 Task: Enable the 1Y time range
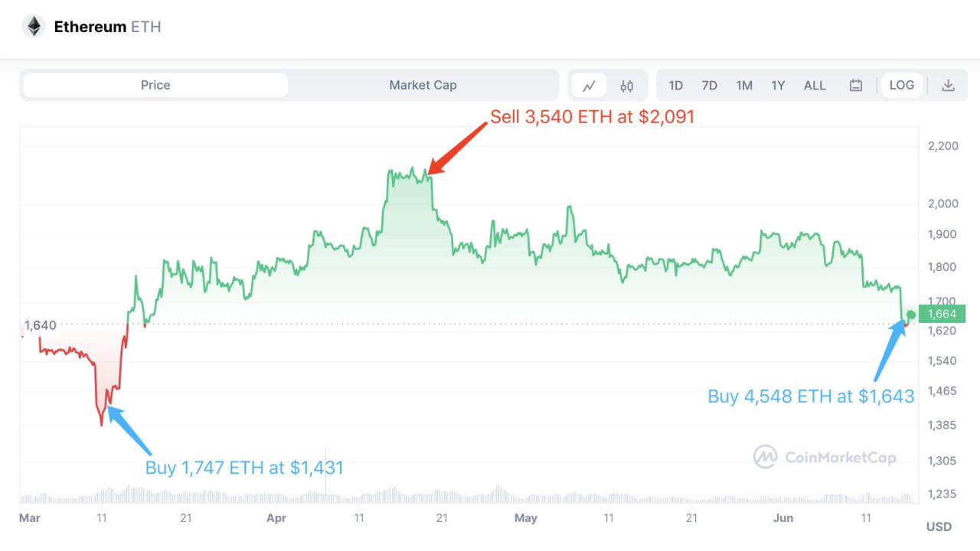click(x=778, y=85)
